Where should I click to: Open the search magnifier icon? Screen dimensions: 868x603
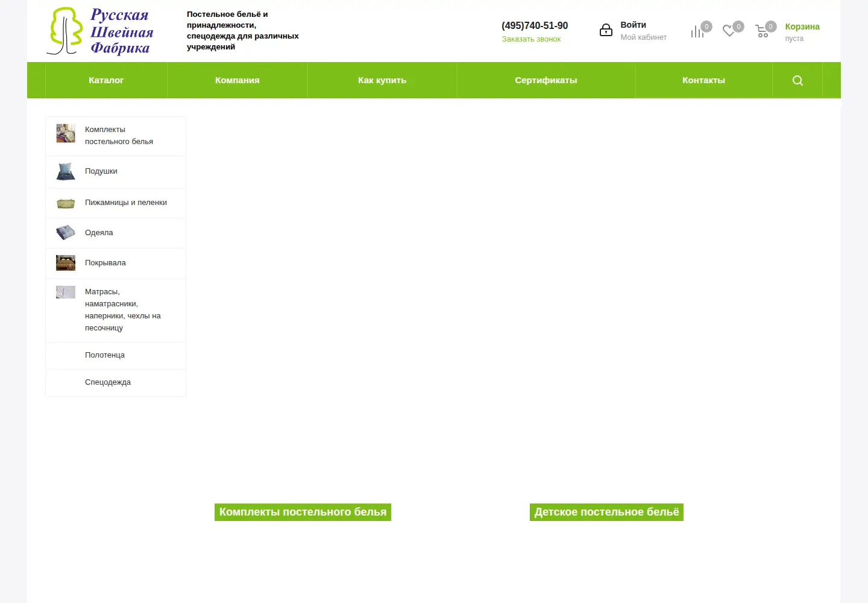[x=797, y=81]
